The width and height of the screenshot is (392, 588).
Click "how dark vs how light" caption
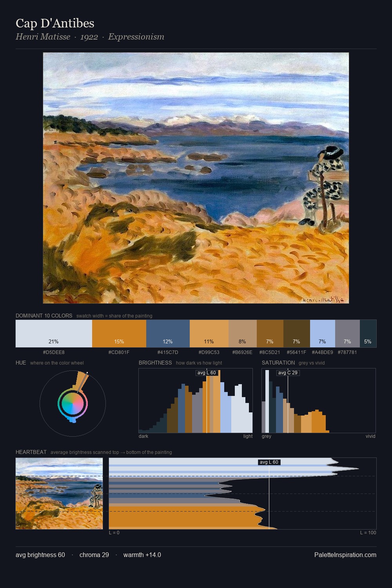click(x=199, y=363)
